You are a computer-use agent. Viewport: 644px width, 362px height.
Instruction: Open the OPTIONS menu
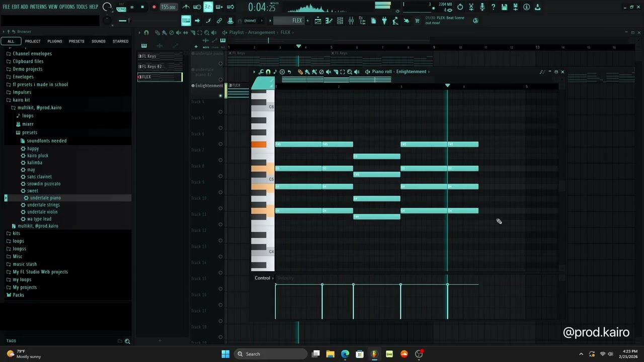[67, 7]
